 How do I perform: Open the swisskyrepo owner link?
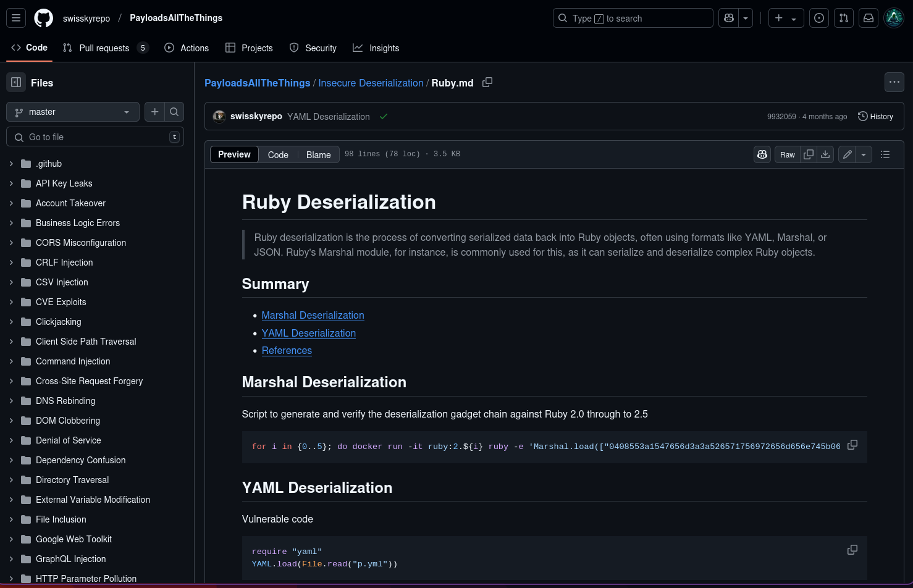[86, 19]
